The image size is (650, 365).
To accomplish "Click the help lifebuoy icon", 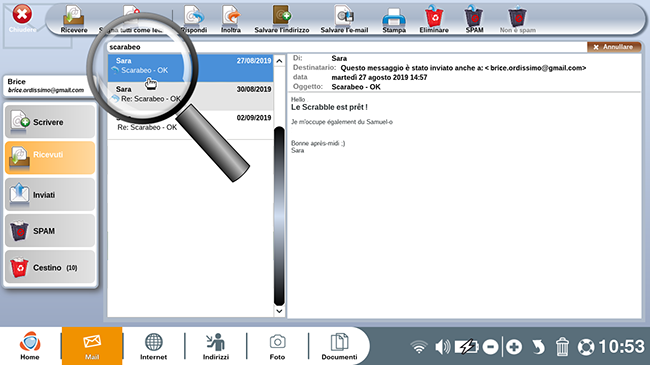I will 586,347.
